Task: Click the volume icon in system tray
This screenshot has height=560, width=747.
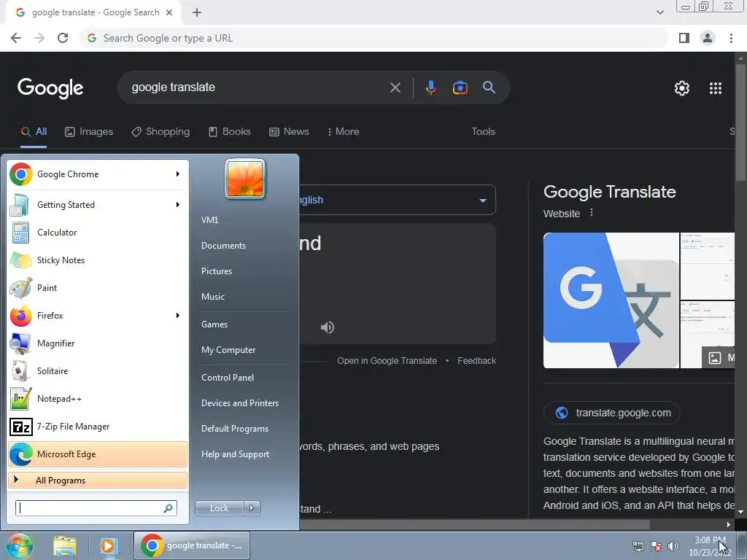Action: [x=673, y=546]
